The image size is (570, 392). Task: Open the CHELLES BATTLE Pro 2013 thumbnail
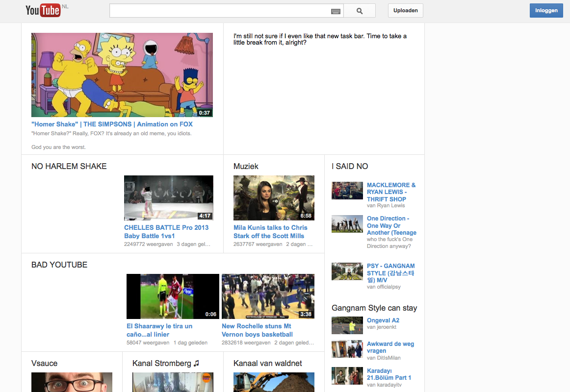(169, 198)
